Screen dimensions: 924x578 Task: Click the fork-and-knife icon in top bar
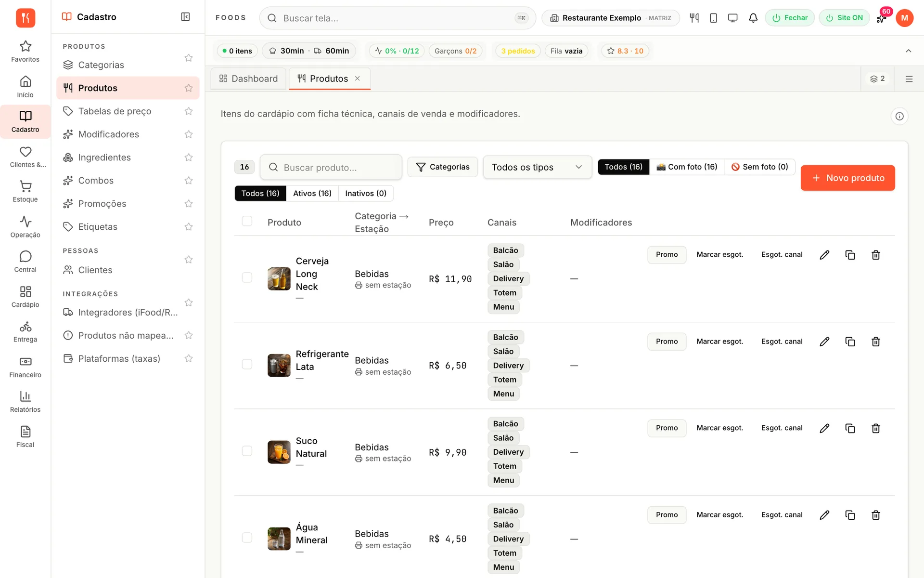click(694, 18)
